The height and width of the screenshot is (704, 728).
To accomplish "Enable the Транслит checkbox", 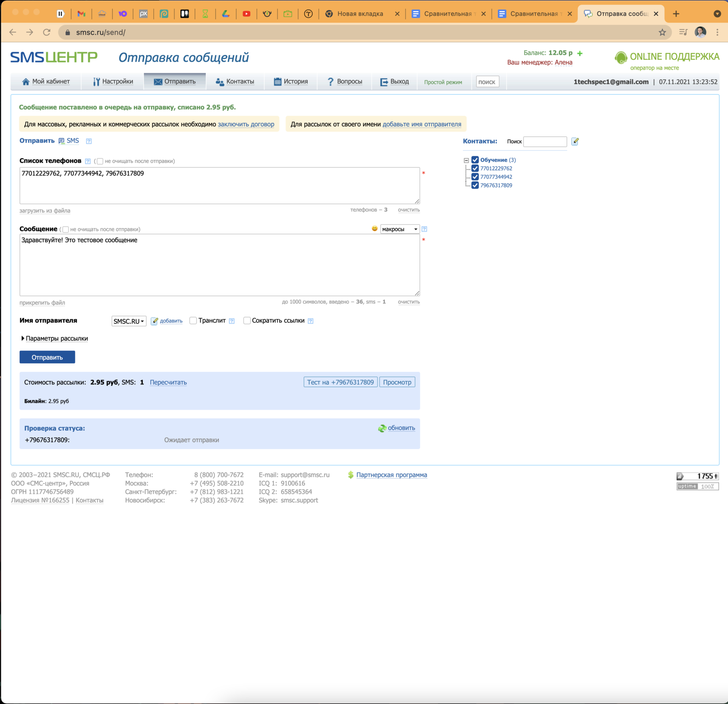I will pyautogui.click(x=193, y=321).
